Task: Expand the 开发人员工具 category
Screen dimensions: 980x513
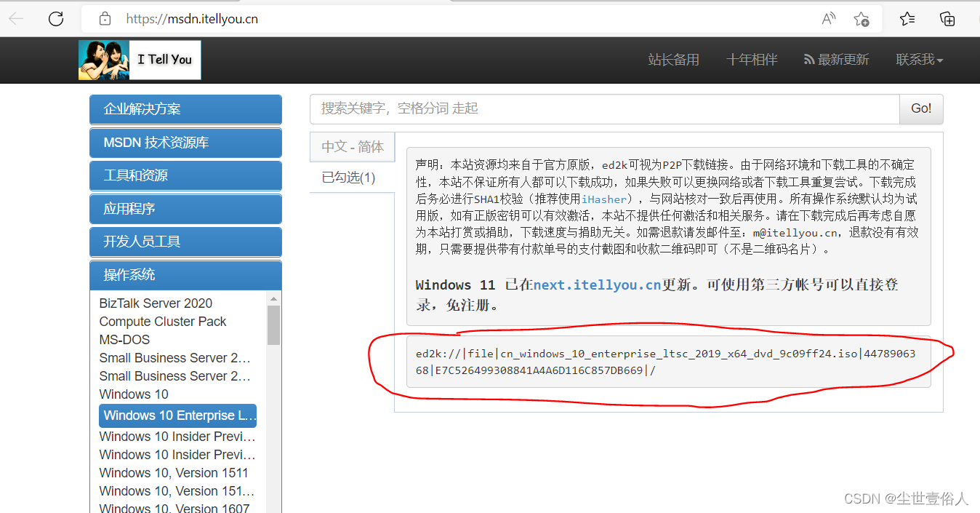Action: click(x=185, y=242)
